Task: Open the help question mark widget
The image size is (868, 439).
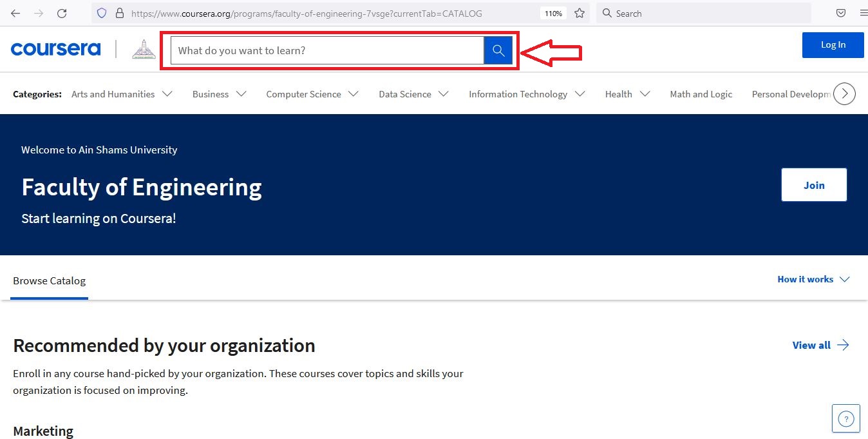Action: pos(845,419)
